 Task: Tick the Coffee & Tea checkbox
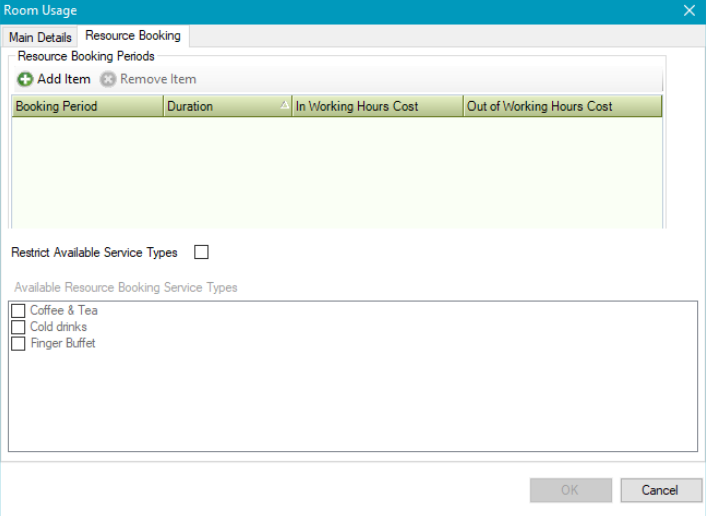click(x=18, y=311)
